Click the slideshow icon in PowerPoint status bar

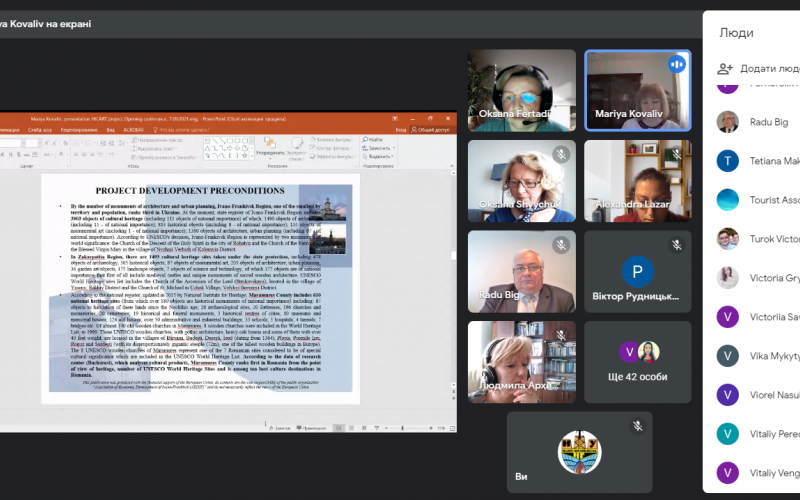pyautogui.click(x=377, y=428)
